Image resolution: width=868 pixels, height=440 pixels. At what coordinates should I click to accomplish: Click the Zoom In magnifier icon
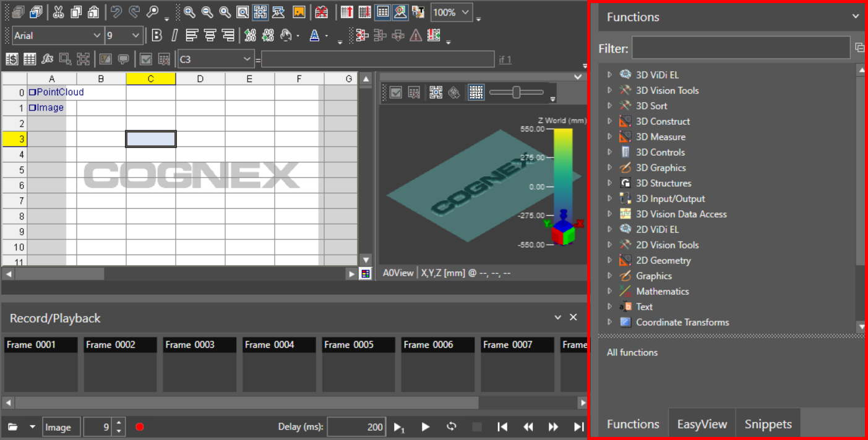tap(189, 12)
